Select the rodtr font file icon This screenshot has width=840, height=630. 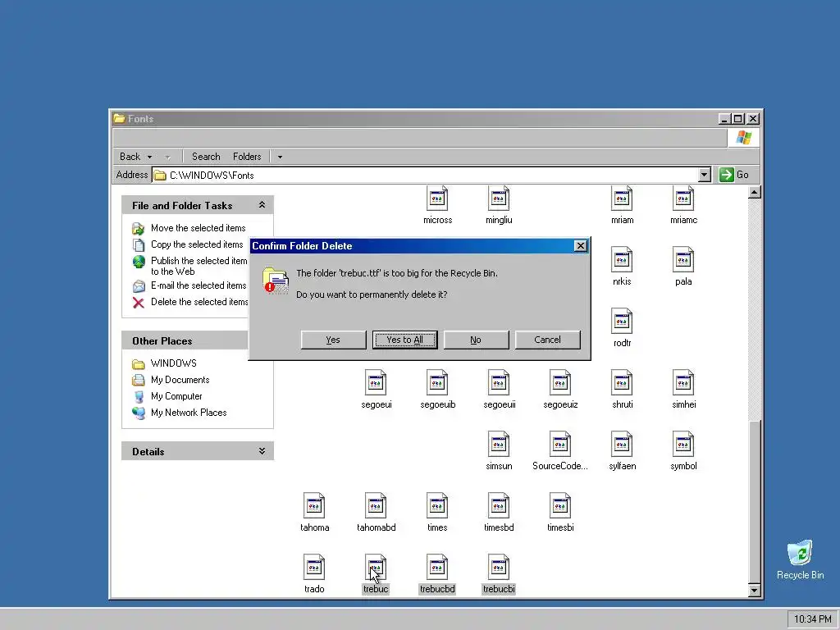(622, 322)
